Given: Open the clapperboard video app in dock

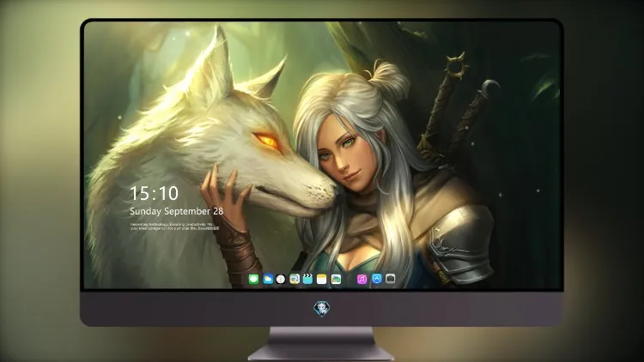Looking at the screenshot, I should (x=307, y=280).
